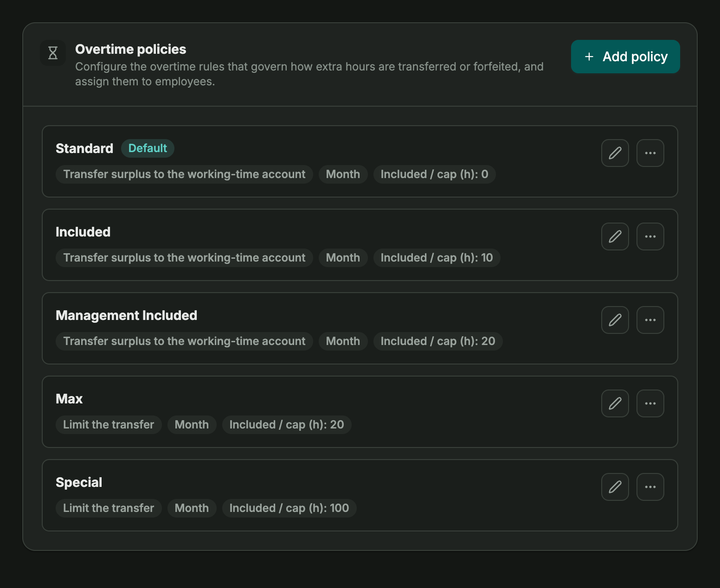Click the Overtime policies heading
720x588 pixels.
pos(131,49)
